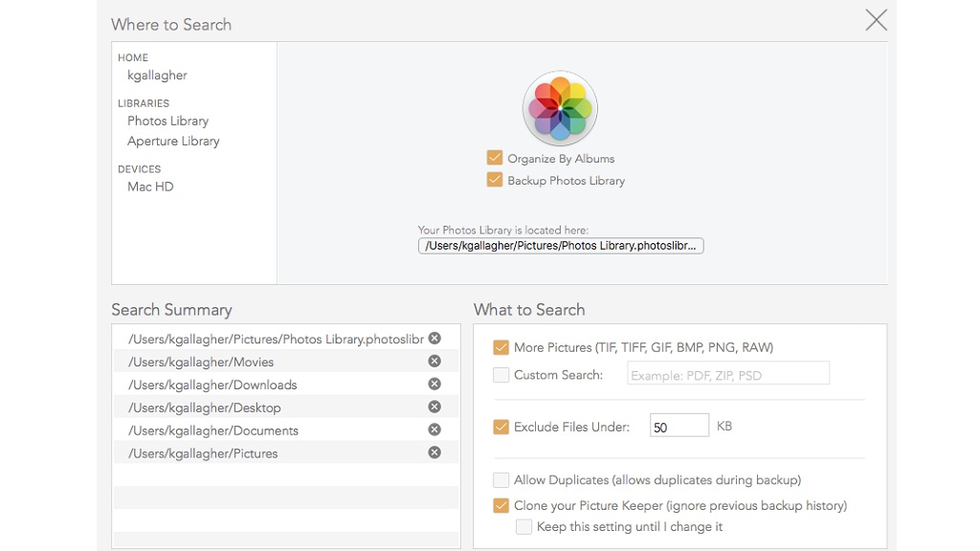Click the Exclude Files Under size field
980x551 pixels.
679,427
